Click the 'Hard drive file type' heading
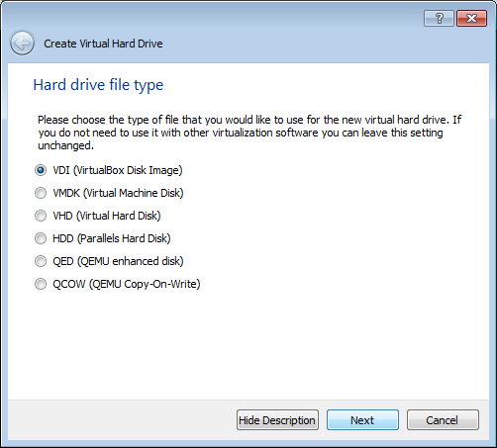Viewport: 497px width, 448px height. (98, 85)
